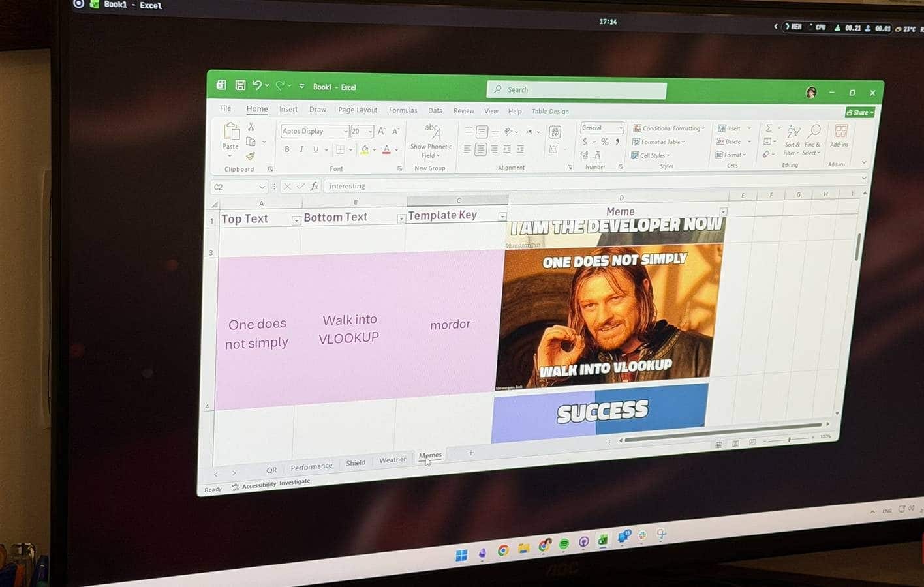This screenshot has height=587, width=924.
Task: Click the Redo arrow icon
Action: [280, 85]
